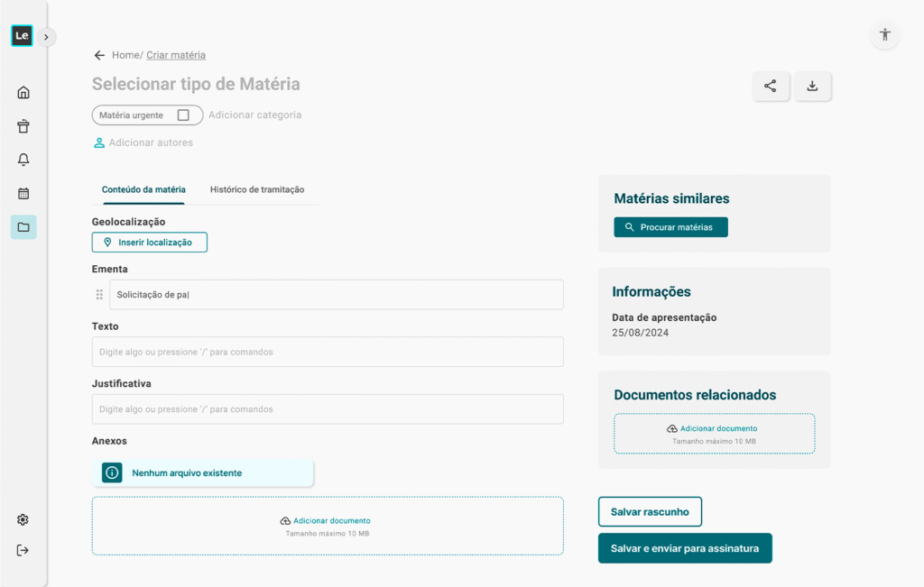Viewport: 924px width, 587px height.
Task: Click Adicionar categoria
Action: [254, 115]
